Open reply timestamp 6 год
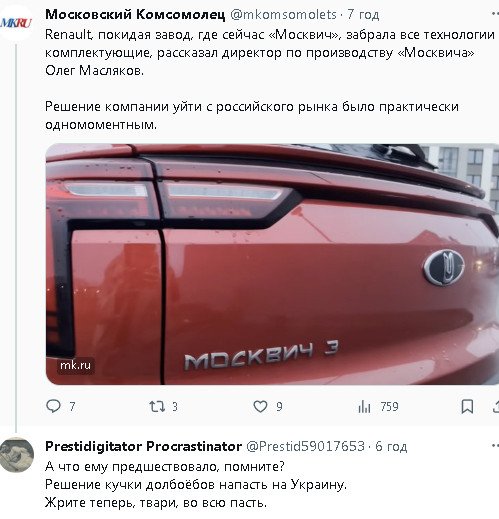499x519 pixels. pos(391,446)
